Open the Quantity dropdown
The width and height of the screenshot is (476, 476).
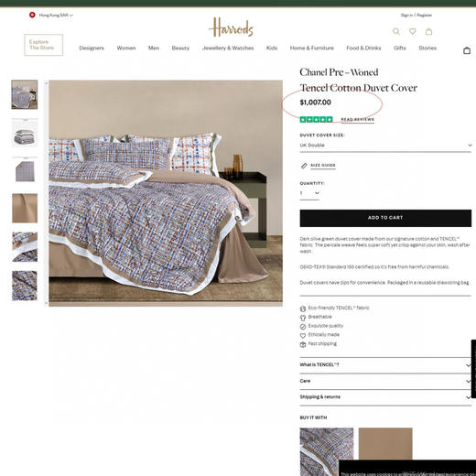click(309, 193)
